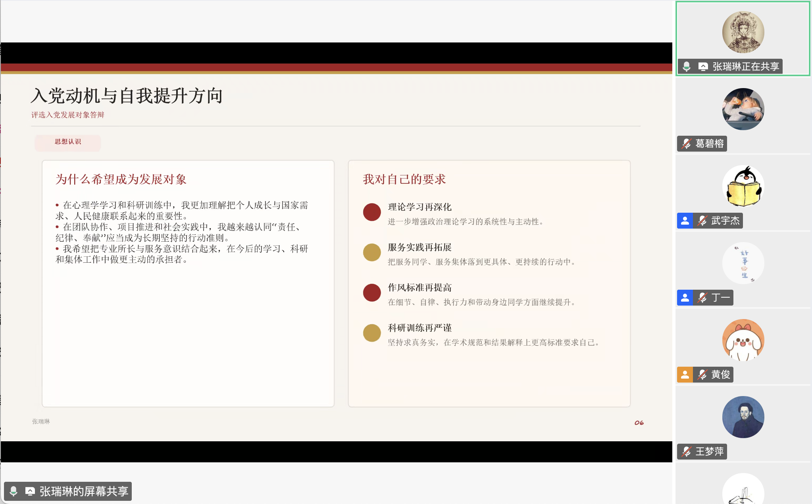Select 王梦萍's portrait avatar
Screen dimensions: 812x504
coord(743,417)
